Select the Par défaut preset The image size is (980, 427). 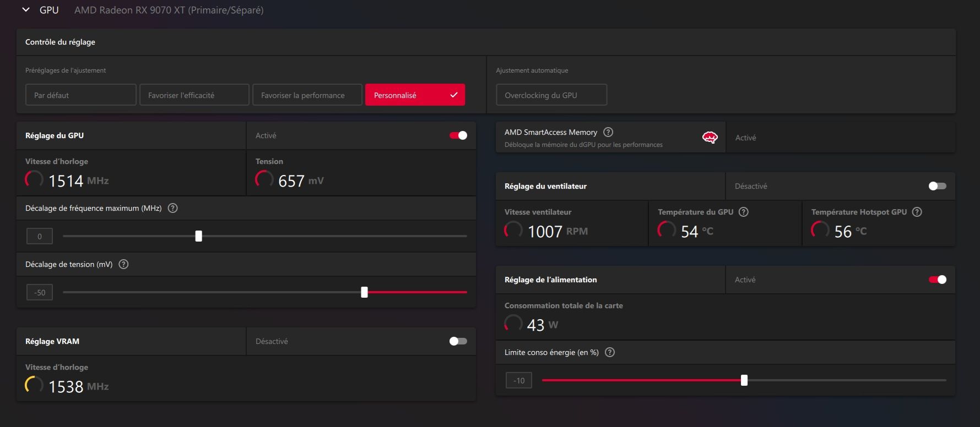click(x=80, y=95)
